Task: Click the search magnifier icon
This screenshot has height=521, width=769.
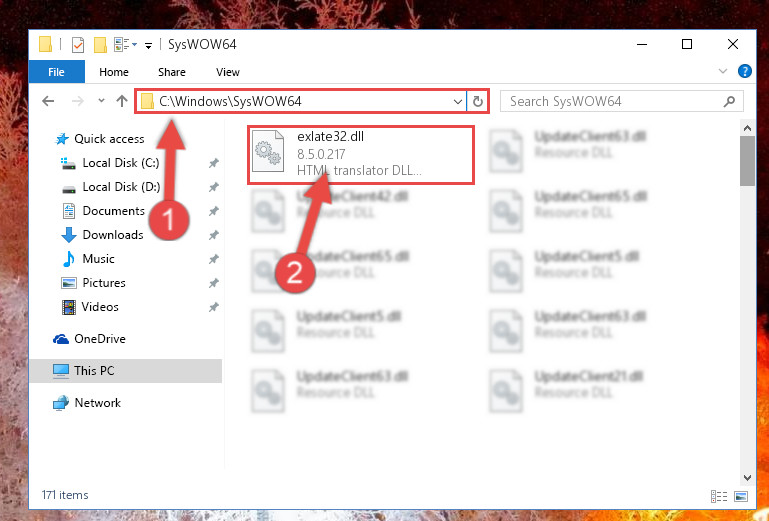Action: 729,102
